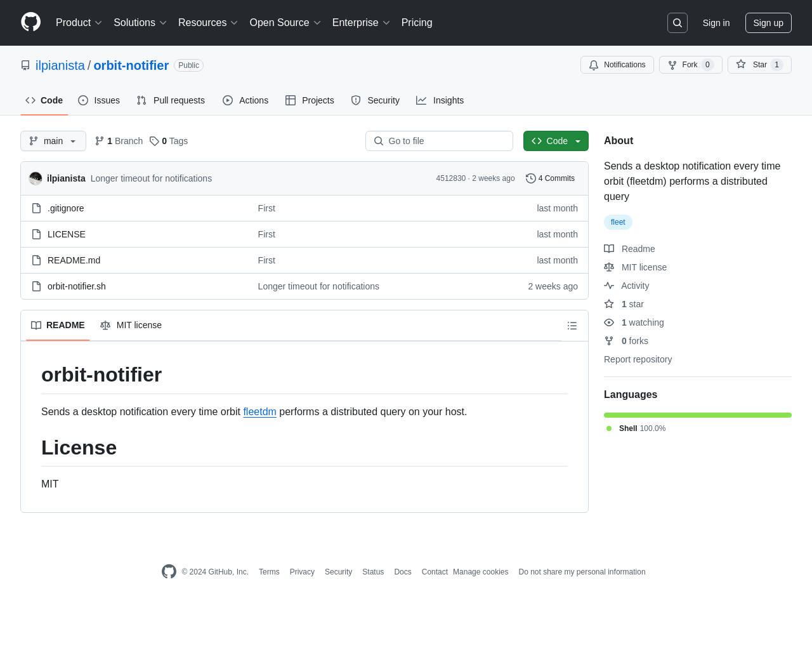Click the eye icon beside 1 watching
This screenshot has height=650, width=812.
click(609, 322)
